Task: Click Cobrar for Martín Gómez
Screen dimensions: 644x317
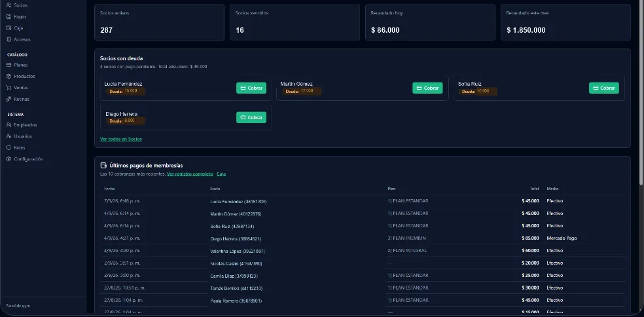Action: click(x=427, y=88)
